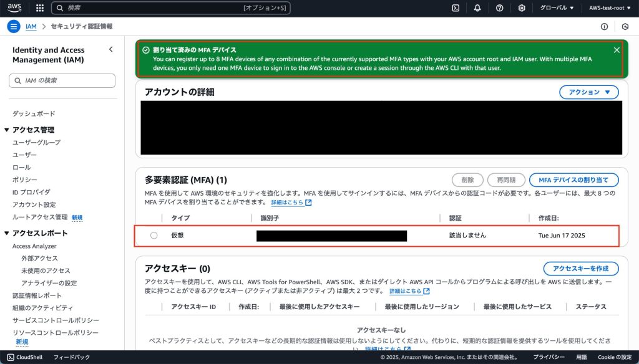Open the help question mark icon
Viewport: 639px width, 364px height.
coord(499,7)
